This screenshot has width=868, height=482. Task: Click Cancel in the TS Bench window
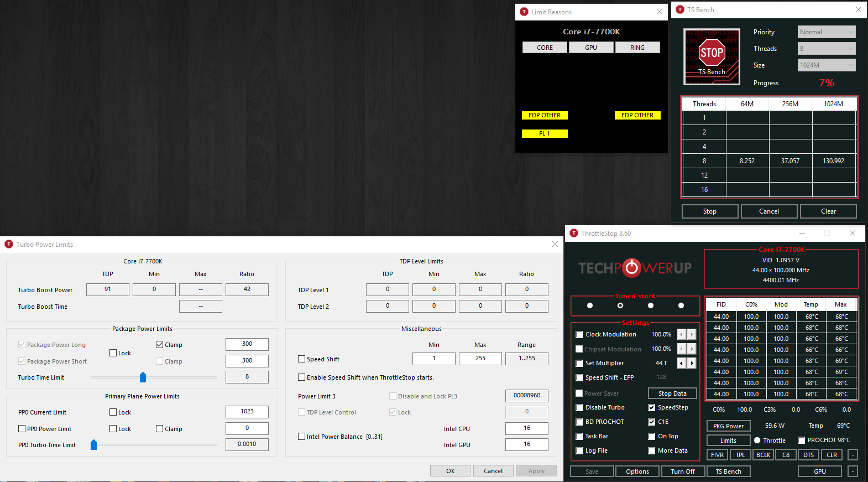(x=769, y=211)
